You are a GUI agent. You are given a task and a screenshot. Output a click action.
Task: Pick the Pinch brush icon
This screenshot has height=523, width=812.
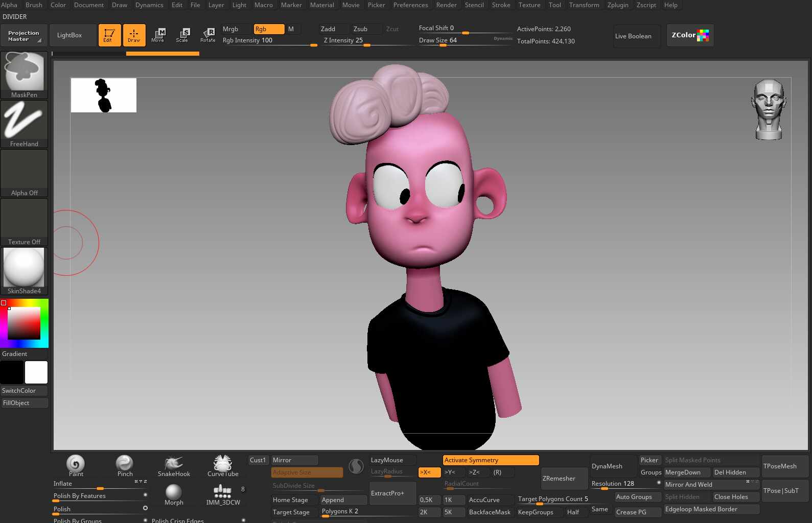click(x=125, y=466)
